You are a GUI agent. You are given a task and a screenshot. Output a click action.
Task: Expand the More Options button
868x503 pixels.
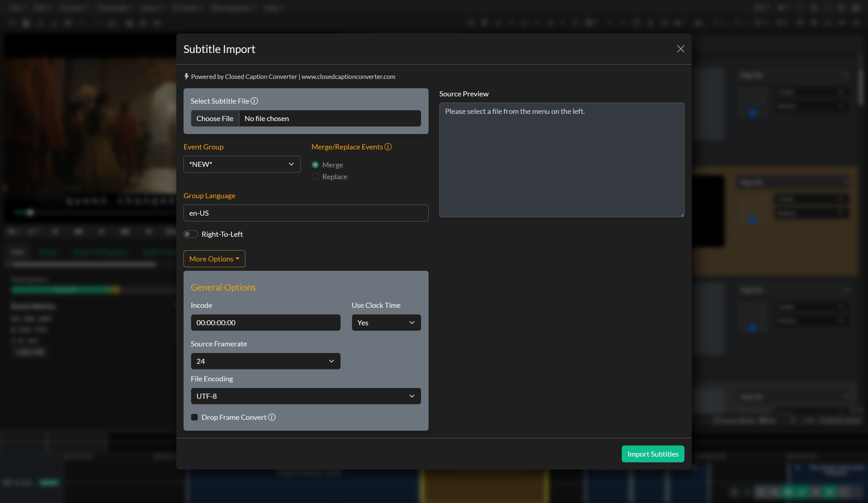click(x=214, y=258)
